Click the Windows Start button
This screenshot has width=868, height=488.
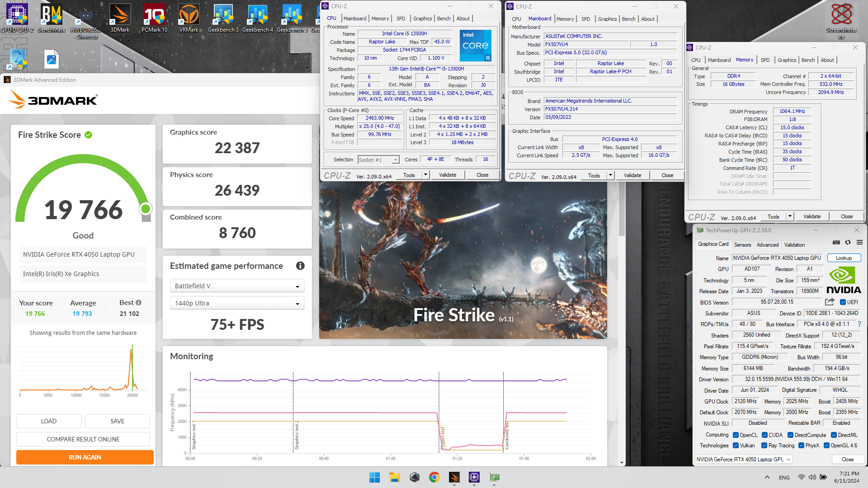(375, 477)
